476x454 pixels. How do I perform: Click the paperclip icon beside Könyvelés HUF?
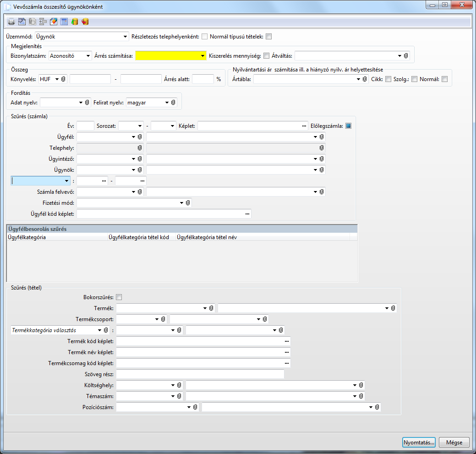point(63,79)
